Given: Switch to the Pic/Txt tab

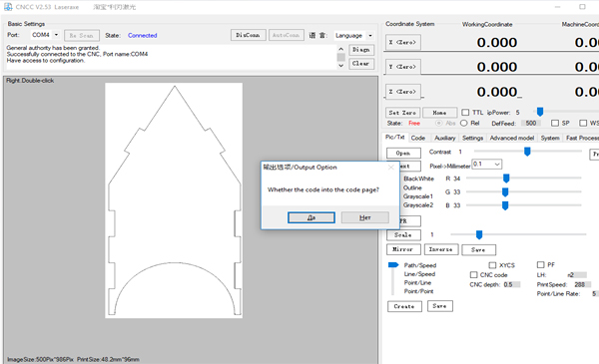Looking at the screenshot, I should click(x=394, y=137).
